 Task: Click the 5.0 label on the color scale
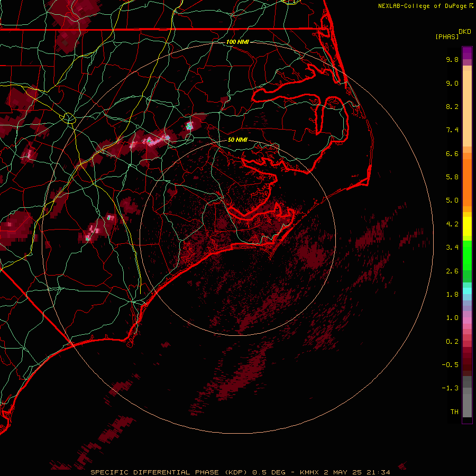pos(452,200)
